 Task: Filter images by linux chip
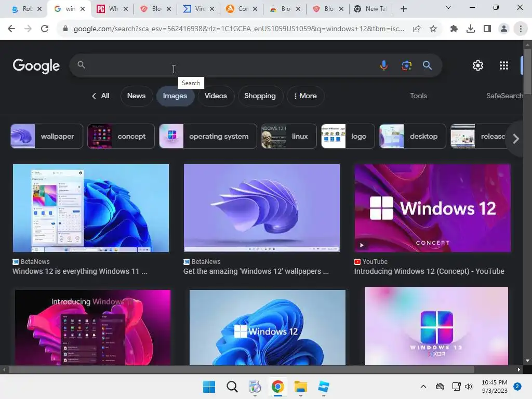pyautogui.click(x=289, y=137)
